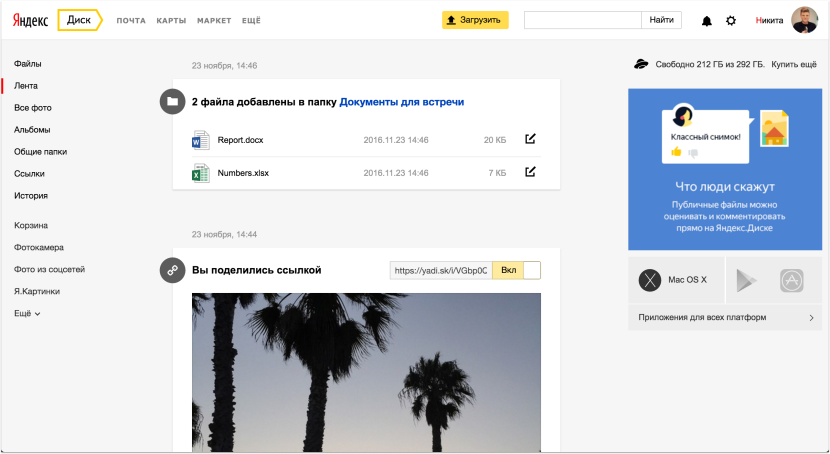830x454 pixels.
Task: Expand the Ещё section in sidebar
Action: [x=27, y=313]
